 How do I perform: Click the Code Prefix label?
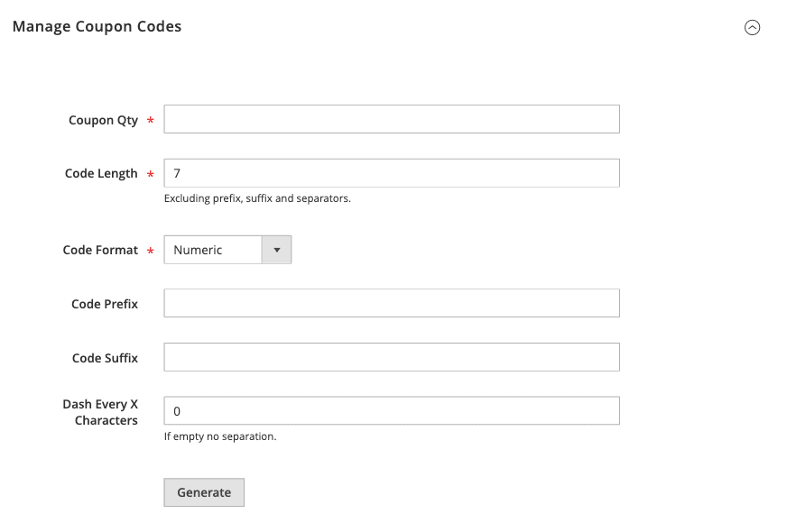tap(105, 304)
